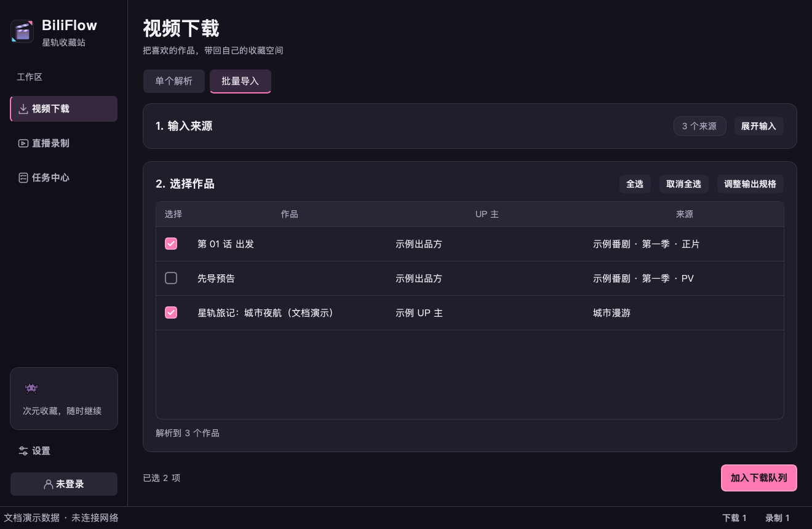Click the 录制 1 status bar entry

pos(778,518)
